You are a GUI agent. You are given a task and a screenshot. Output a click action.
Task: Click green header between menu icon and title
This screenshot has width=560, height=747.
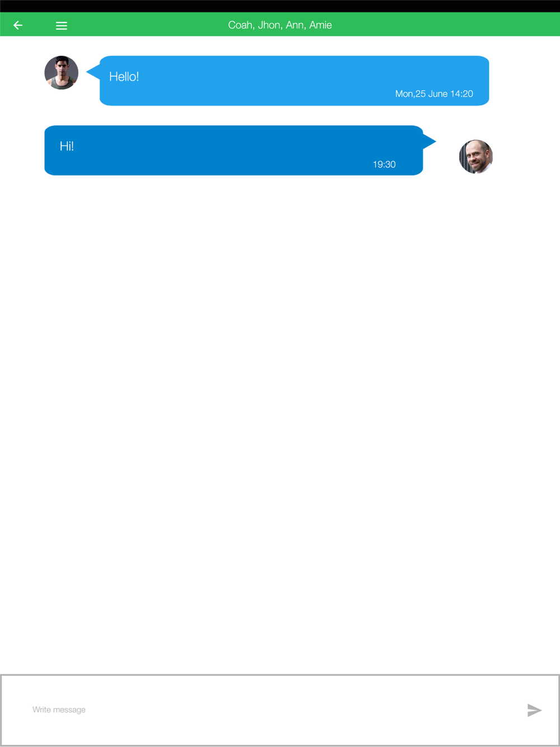pyautogui.click(x=147, y=25)
